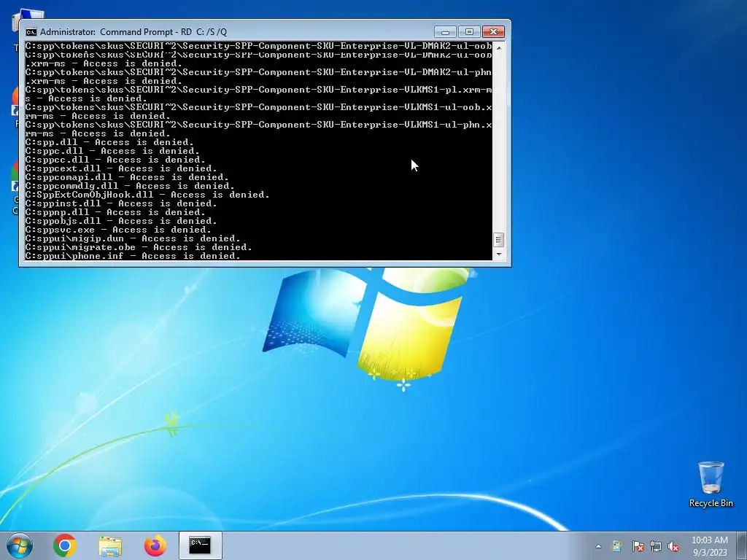Click the muted volume tray icon
Viewport: 747px width, 560px height.
tap(673, 546)
